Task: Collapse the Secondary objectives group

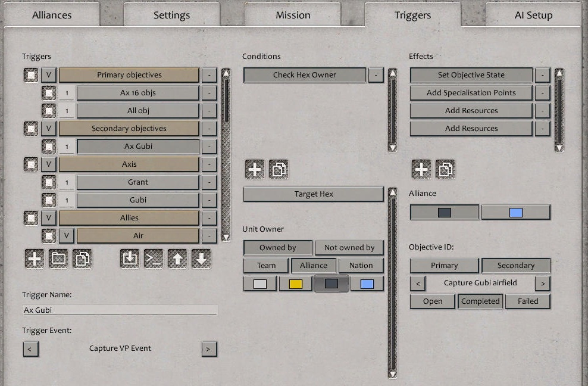Action: 49,129
